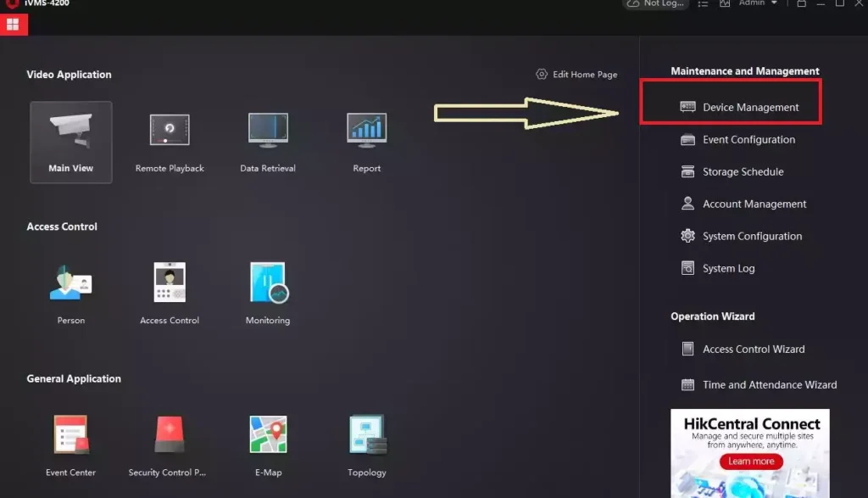Image resolution: width=868 pixels, height=498 pixels.
Task: Click the Account Management person icon
Action: pos(687,204)
